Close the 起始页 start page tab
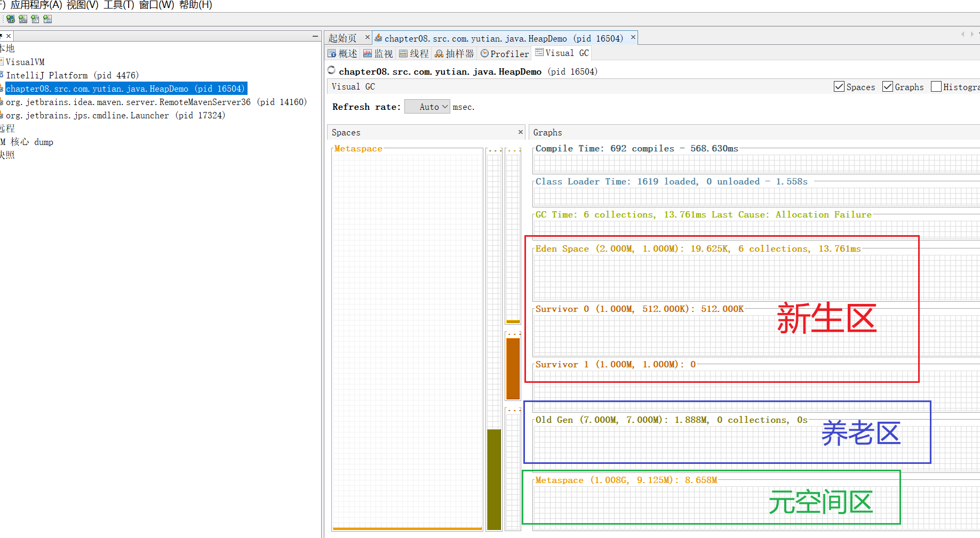980x538 pixels. point(367,37)
